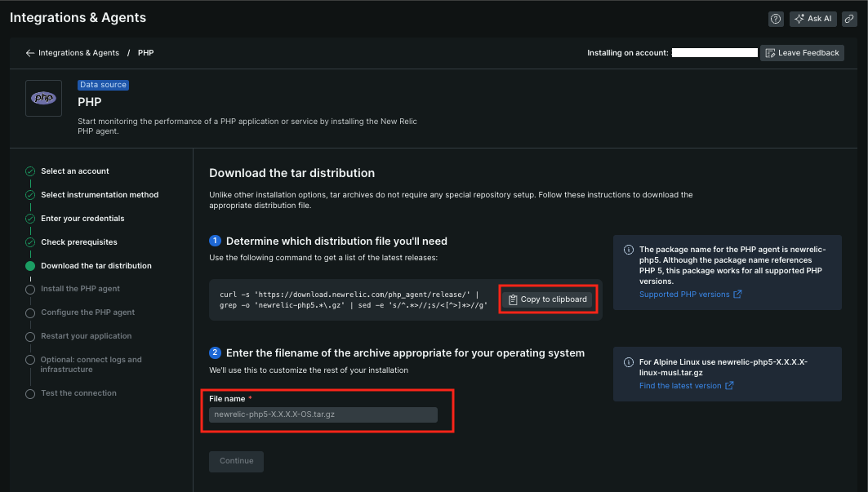Click info icon in Alpine Linux note
The image size is (868, 492).
pyautogui.click(x=628, y=362)
